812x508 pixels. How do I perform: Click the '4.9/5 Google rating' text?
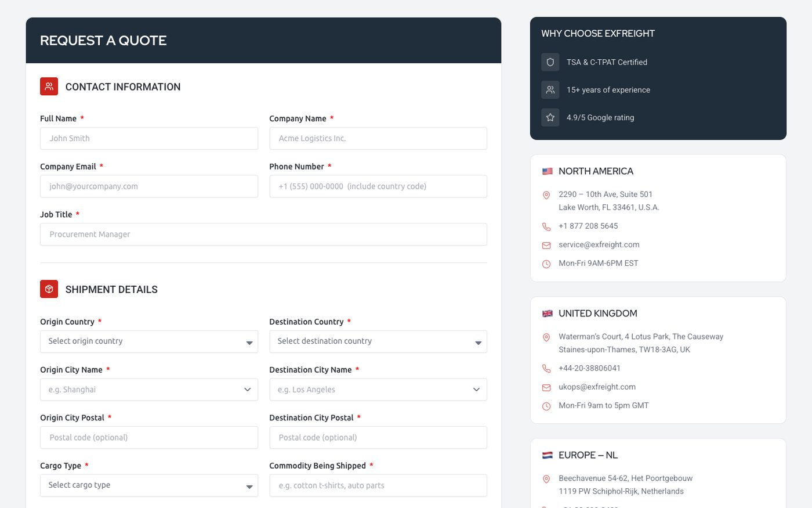(600, 117)
